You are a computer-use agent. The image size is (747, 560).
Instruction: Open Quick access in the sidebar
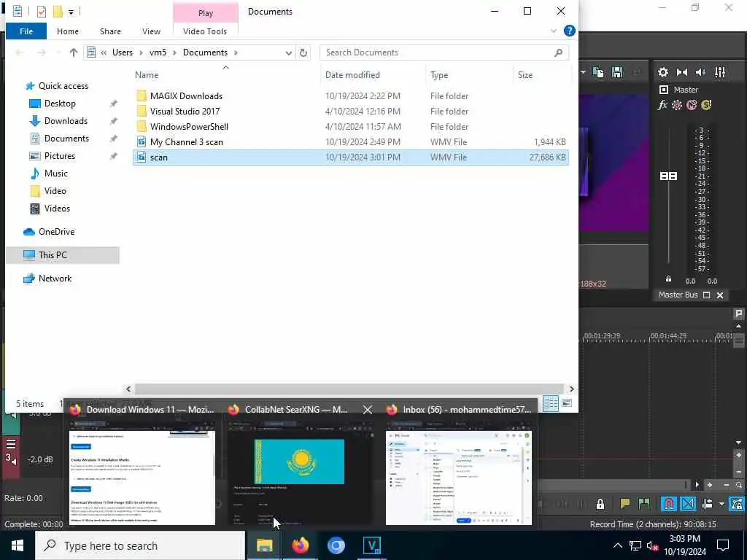[63, 86]
